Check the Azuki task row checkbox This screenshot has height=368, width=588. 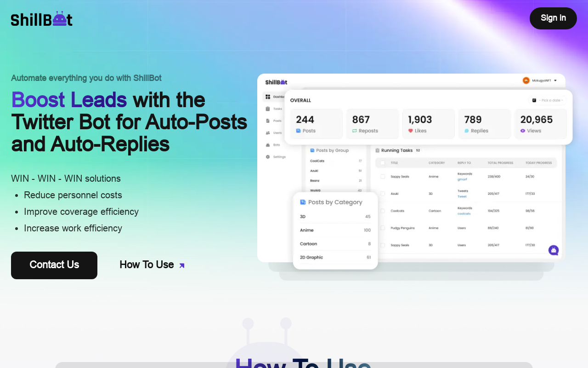pos(383,194)
